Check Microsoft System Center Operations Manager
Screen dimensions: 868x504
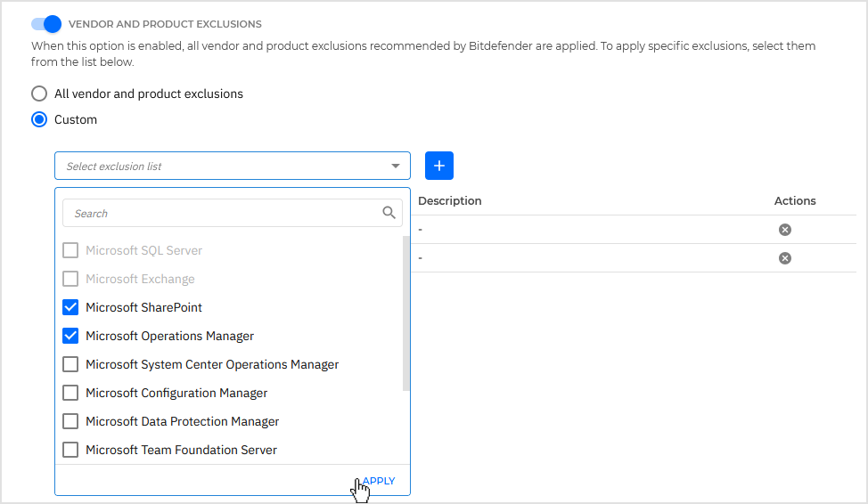tap(70, 364)
